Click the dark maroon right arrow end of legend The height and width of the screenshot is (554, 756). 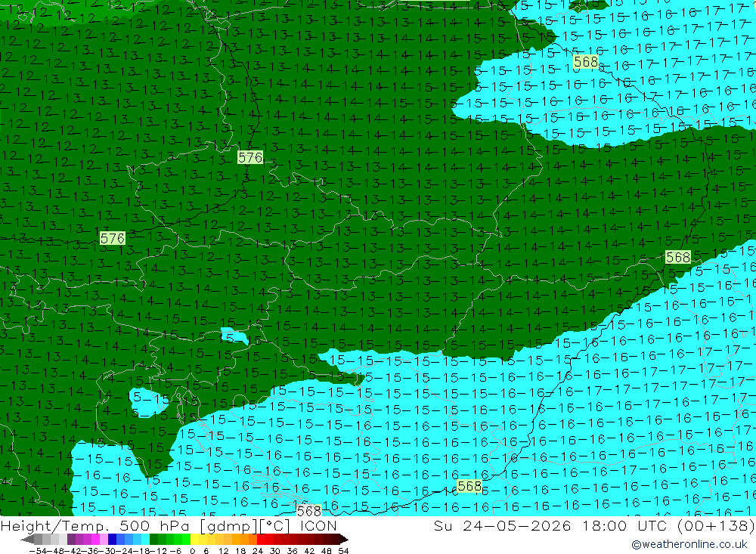[343, 540]
